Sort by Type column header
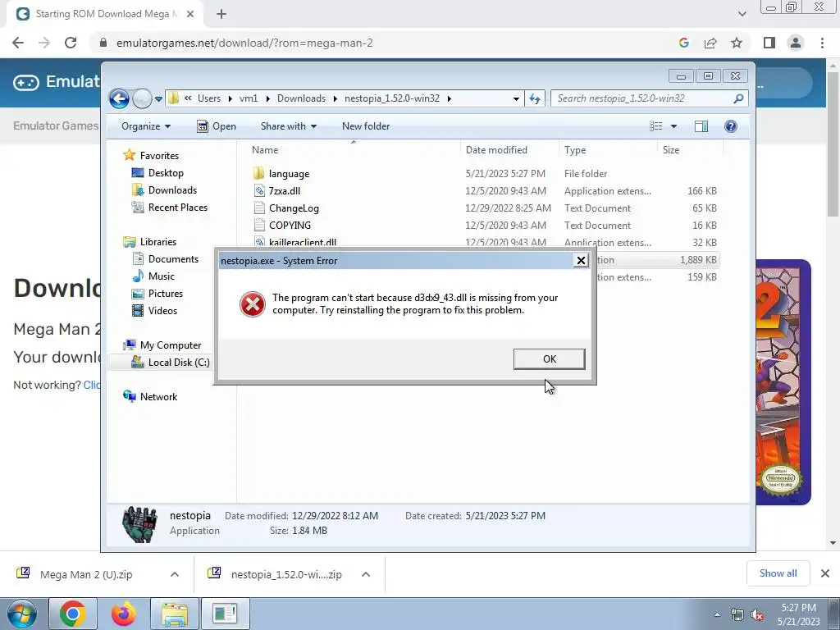Screen dimensions: 840x630 575,150
